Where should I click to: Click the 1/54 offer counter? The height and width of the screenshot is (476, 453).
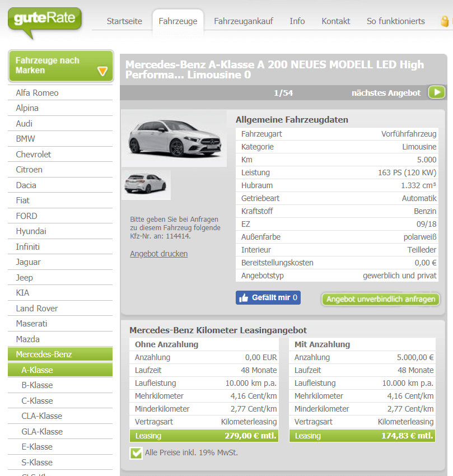coord(283,93)
